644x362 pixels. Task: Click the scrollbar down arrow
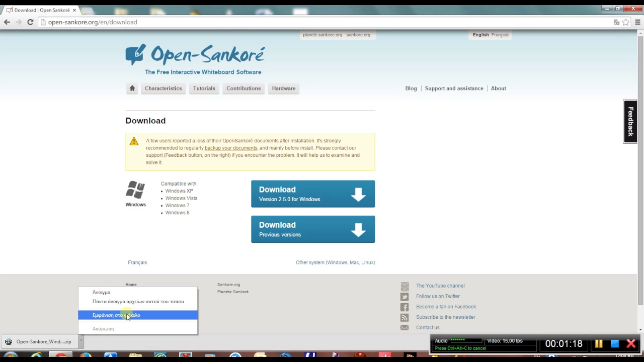[640, 329]
